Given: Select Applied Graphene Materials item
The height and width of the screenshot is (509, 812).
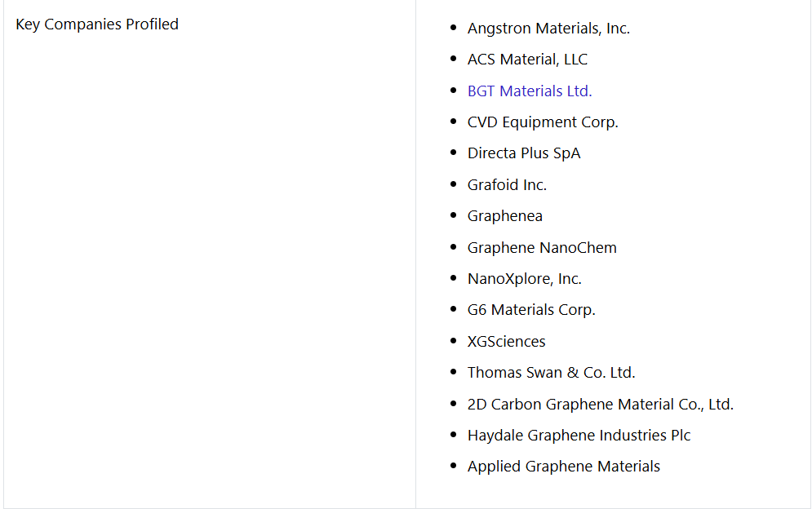Looking at the screenshot, I should point(563,467).
